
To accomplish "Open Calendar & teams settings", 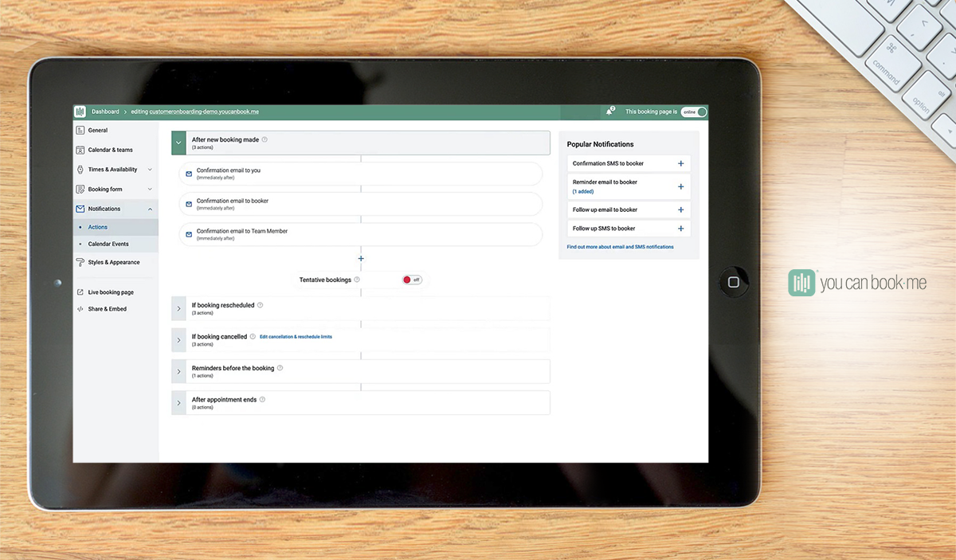I will (111, 150).
